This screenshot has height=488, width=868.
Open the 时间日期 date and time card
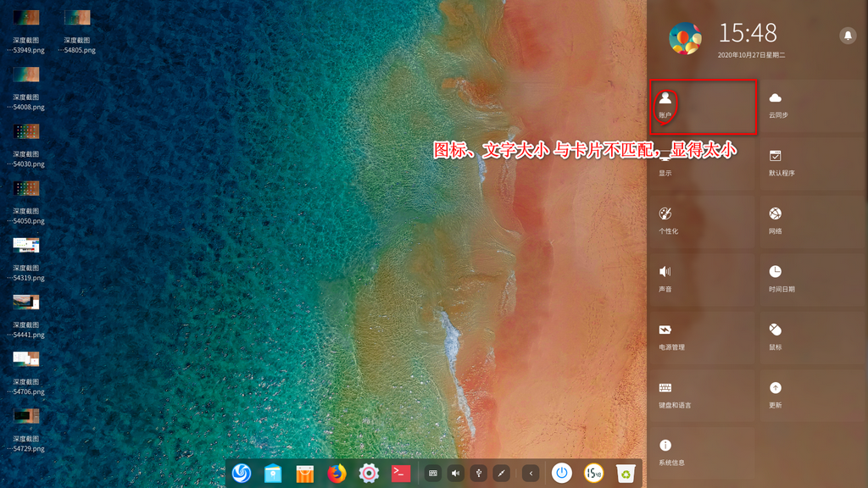pyautogui.click(x=812, y=280)
